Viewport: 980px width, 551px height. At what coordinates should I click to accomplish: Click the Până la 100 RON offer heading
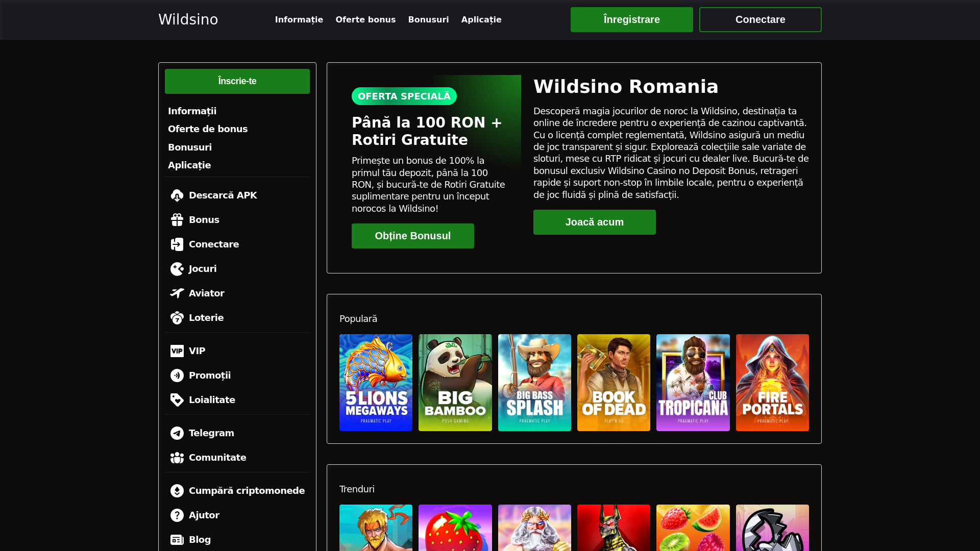pos(427,131)
